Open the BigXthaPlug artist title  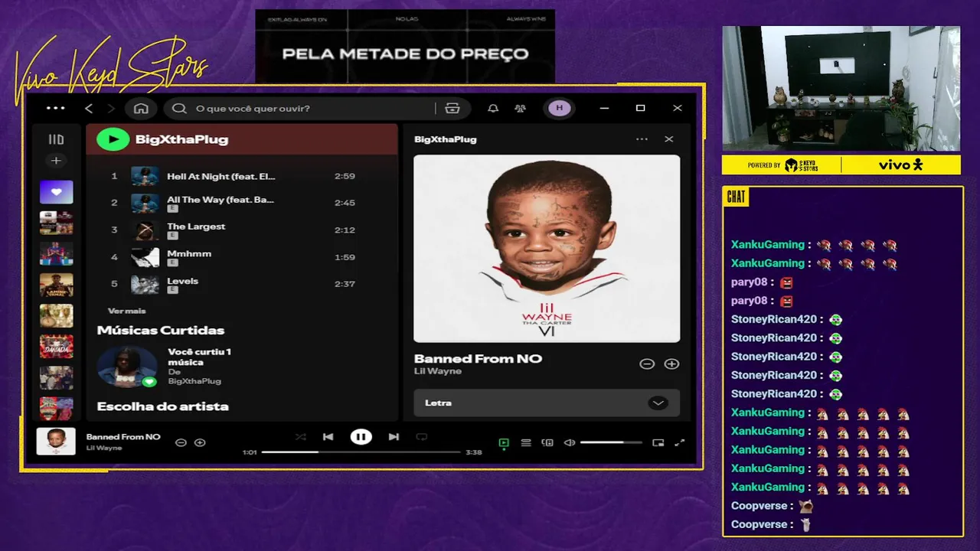click(181, 139)
